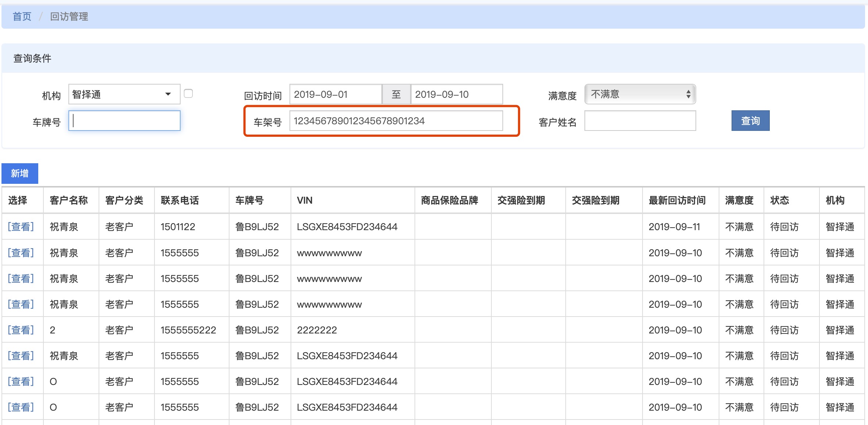Open the start date 2019-09-01 field
This screenshot has height=425, width=868.
[335, 94]
